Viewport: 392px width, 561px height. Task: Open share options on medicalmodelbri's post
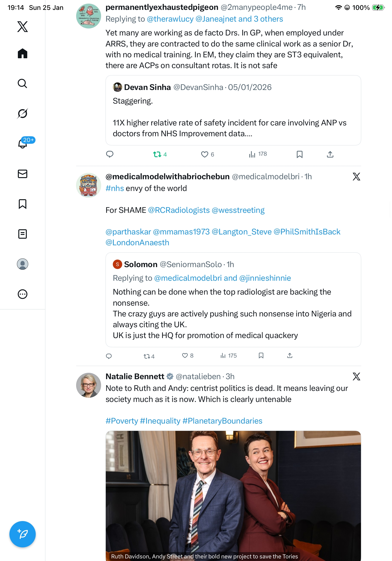pyautogui.click(x=290, y=356)
